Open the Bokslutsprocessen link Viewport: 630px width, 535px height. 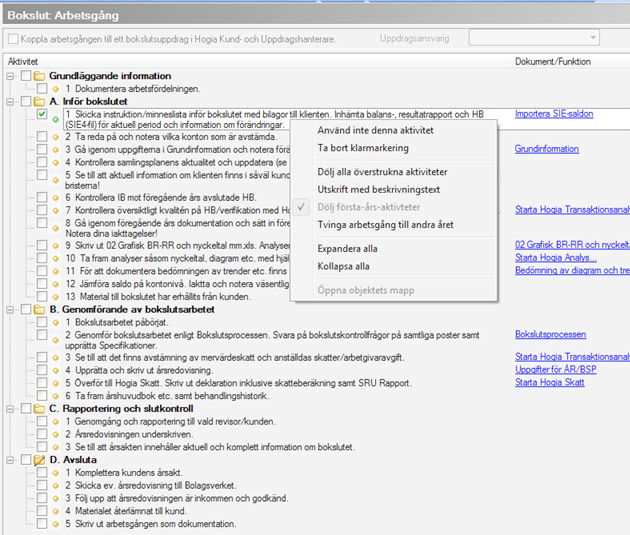[550, 335]
